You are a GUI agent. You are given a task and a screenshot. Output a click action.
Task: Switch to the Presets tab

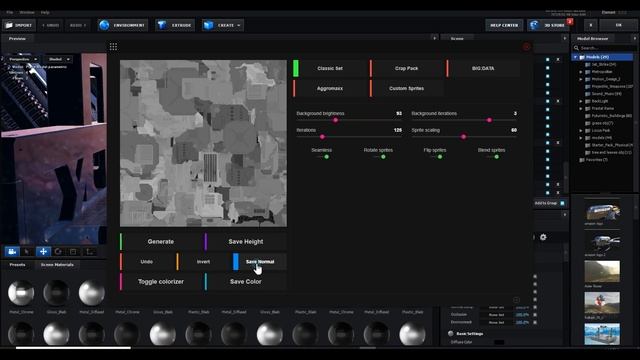(17, 265)
